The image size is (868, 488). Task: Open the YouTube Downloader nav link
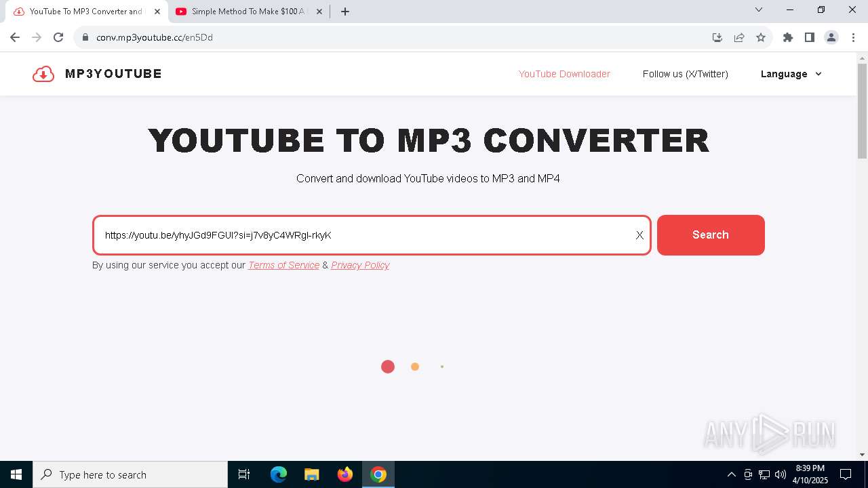[564, 74]
